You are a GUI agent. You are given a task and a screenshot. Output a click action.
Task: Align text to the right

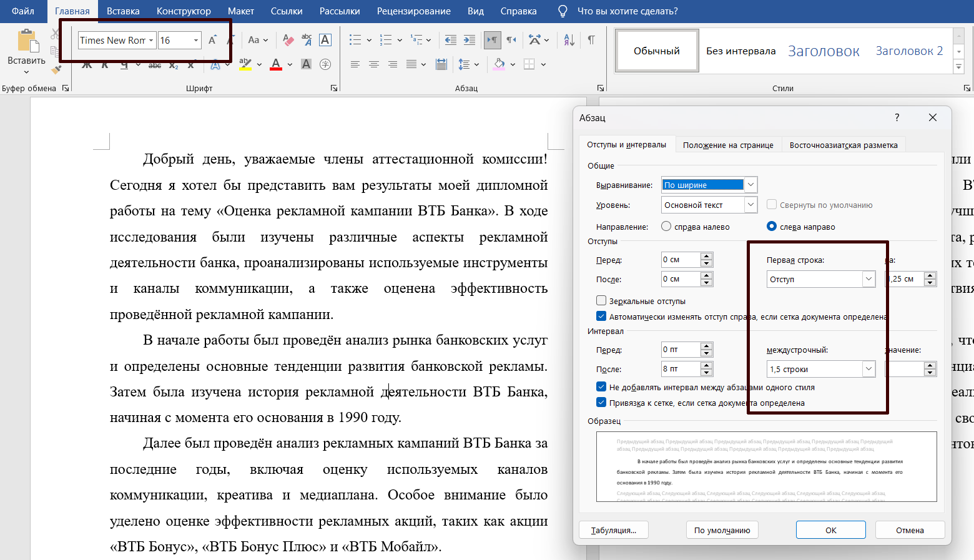point(392,64)
